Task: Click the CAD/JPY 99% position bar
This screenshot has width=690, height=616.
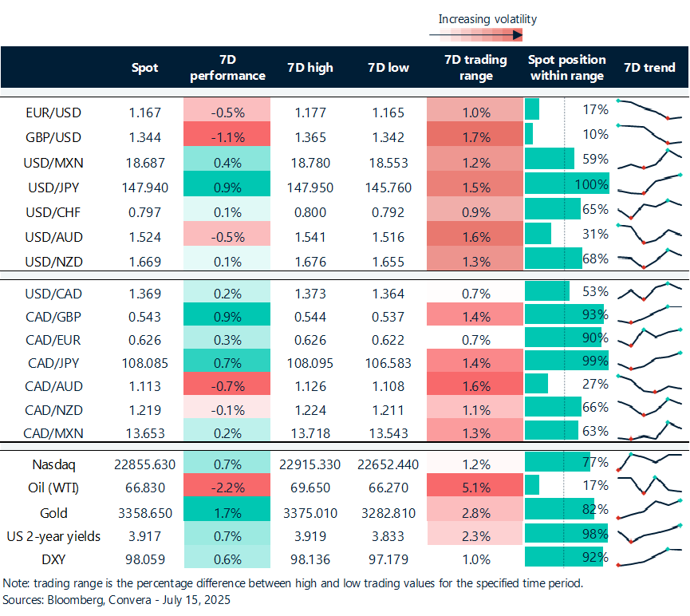Action: [567, 361]
